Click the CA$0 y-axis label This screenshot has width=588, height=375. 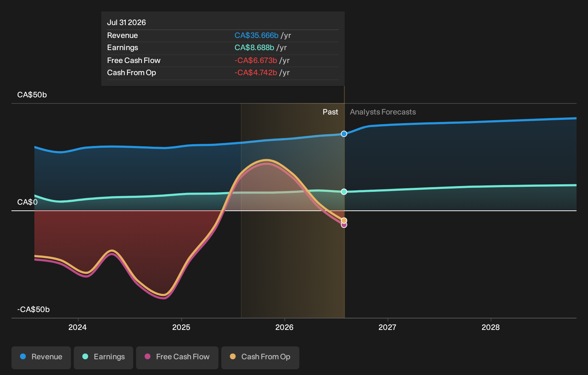[27, 202]
